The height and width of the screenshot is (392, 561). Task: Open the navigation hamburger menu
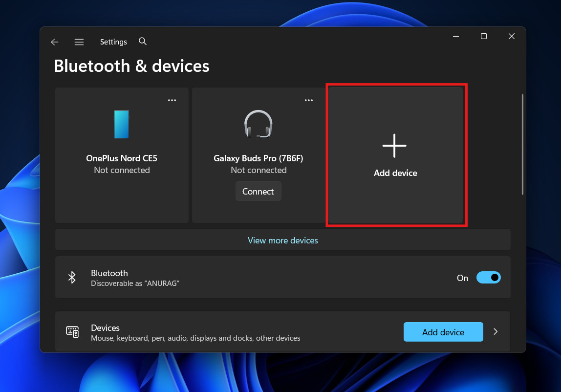point(79,42)
